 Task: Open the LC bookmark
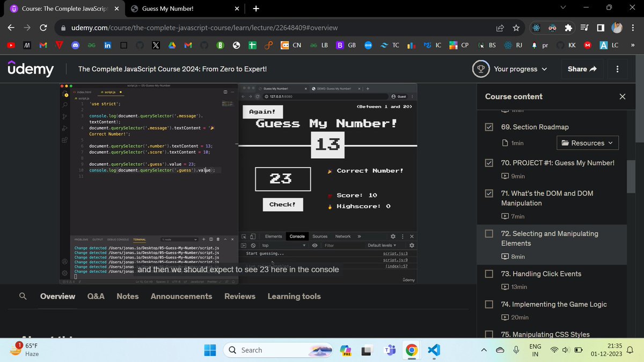click(610, 46)
